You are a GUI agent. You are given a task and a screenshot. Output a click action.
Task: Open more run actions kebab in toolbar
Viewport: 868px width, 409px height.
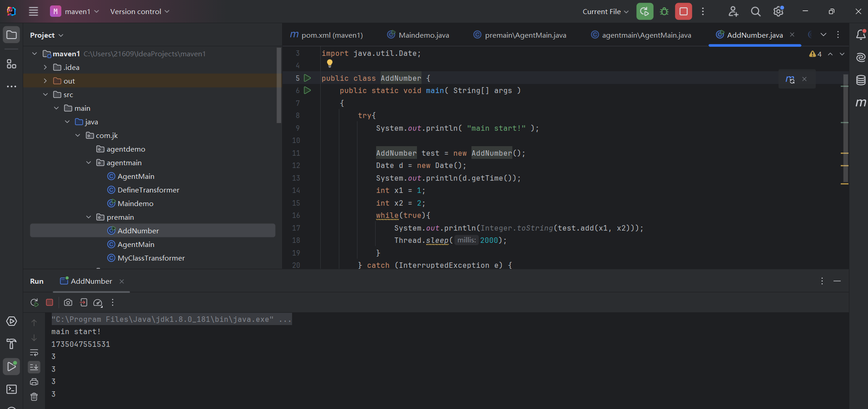click(703, 11)
